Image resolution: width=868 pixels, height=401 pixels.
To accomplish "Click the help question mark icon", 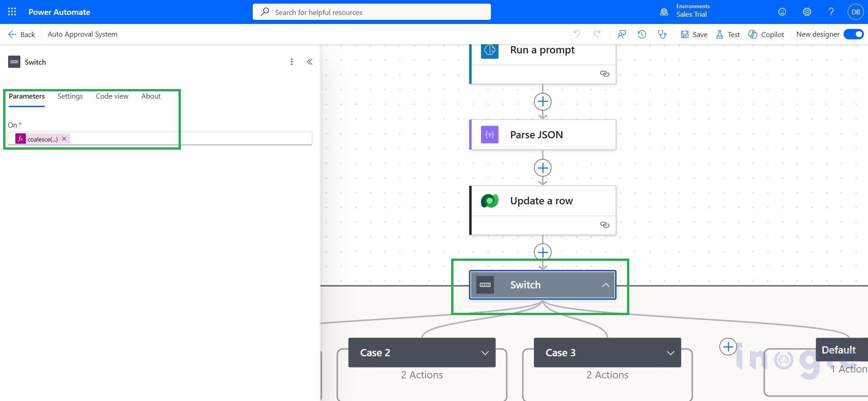I will [x=831, y=12].
